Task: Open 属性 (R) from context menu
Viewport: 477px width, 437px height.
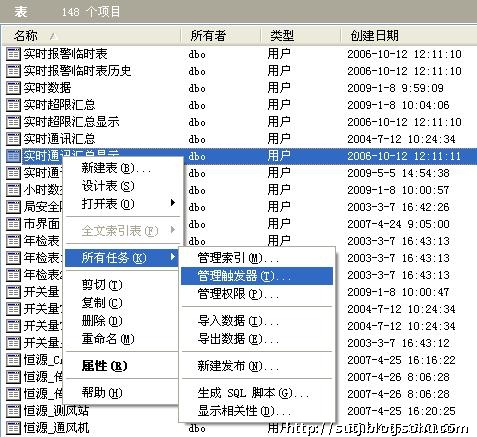Action: point(122,366)
